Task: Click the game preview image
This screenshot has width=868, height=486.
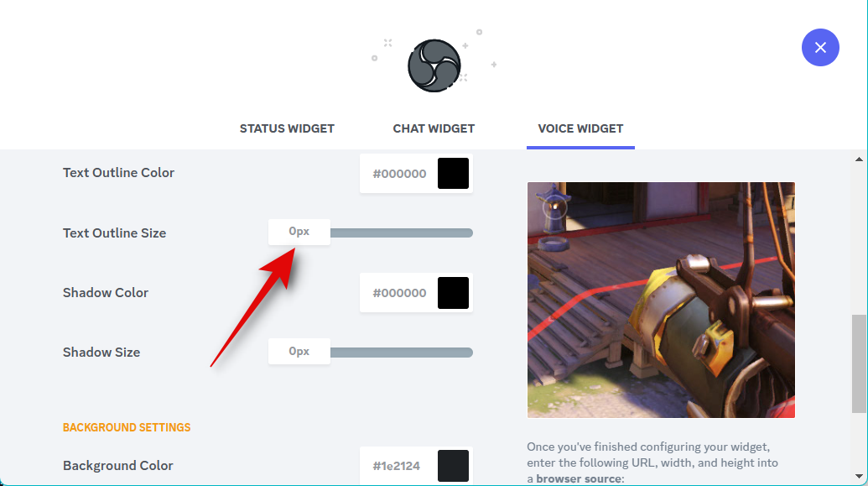Action: point(661,300)
